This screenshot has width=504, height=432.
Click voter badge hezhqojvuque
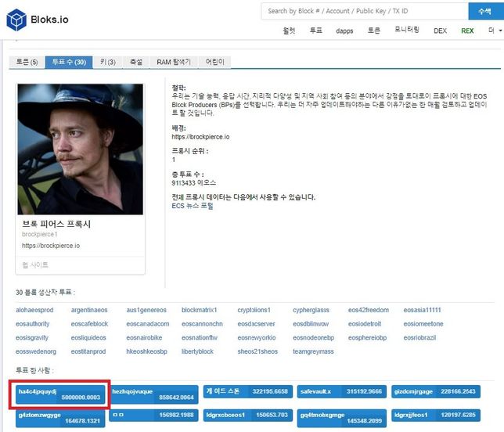[x=154, y=394]
